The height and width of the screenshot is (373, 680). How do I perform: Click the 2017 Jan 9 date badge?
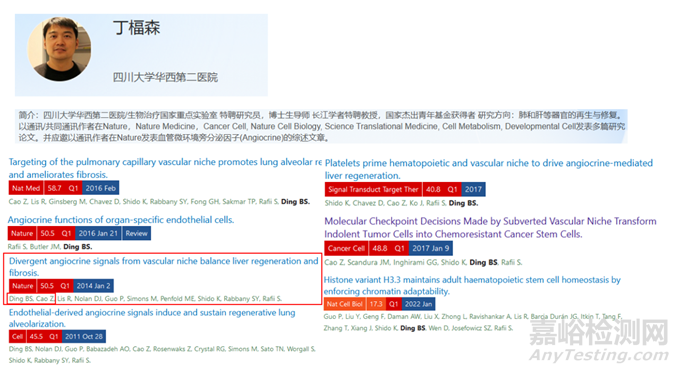click(x=431, y=248)
